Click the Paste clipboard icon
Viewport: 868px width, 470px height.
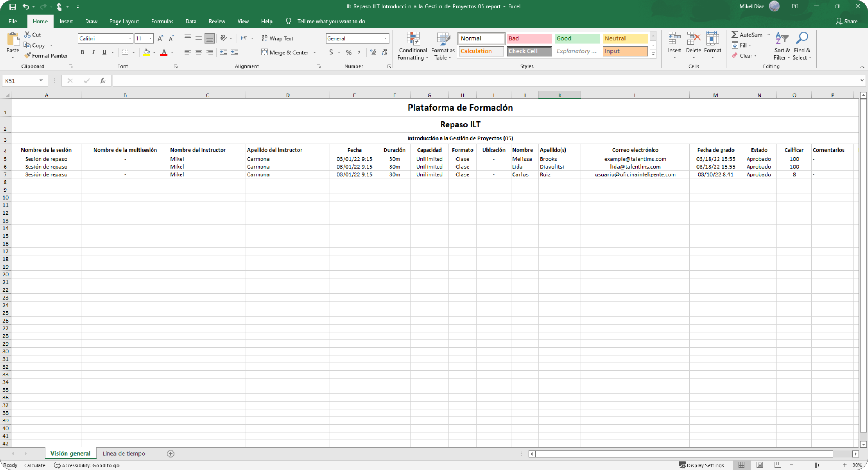pyautogui.click(x=13, y=39)
